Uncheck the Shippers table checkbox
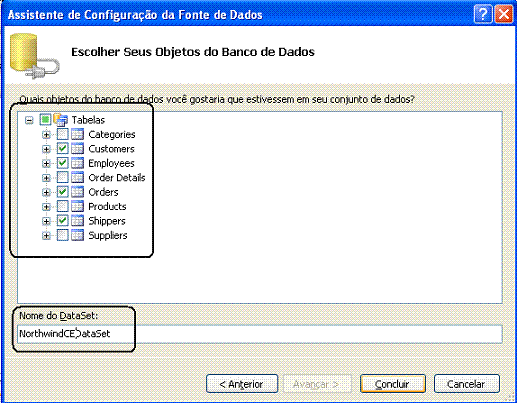This screenshot has height=403, width=517. click(x=62, y=221)
